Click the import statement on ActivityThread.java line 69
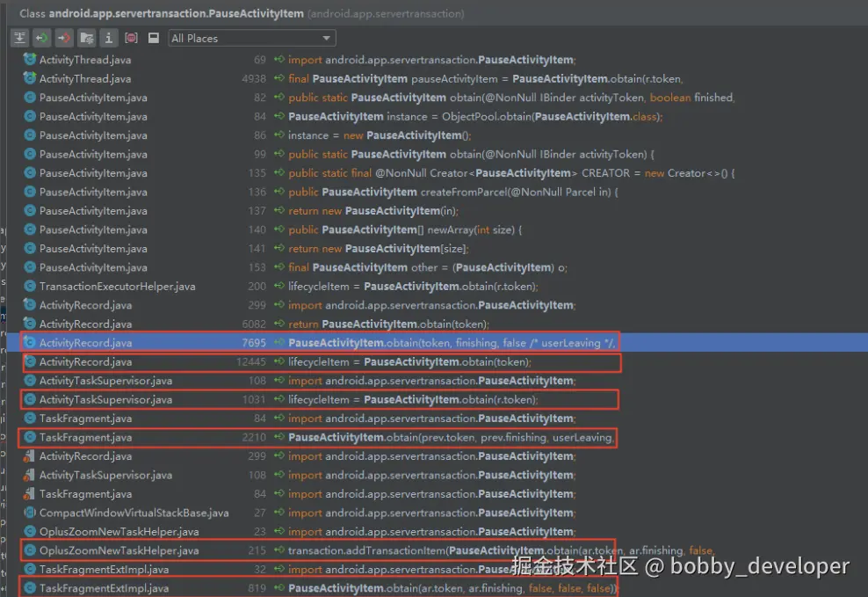This screenshot has height=597, width=868. (431, 59)
